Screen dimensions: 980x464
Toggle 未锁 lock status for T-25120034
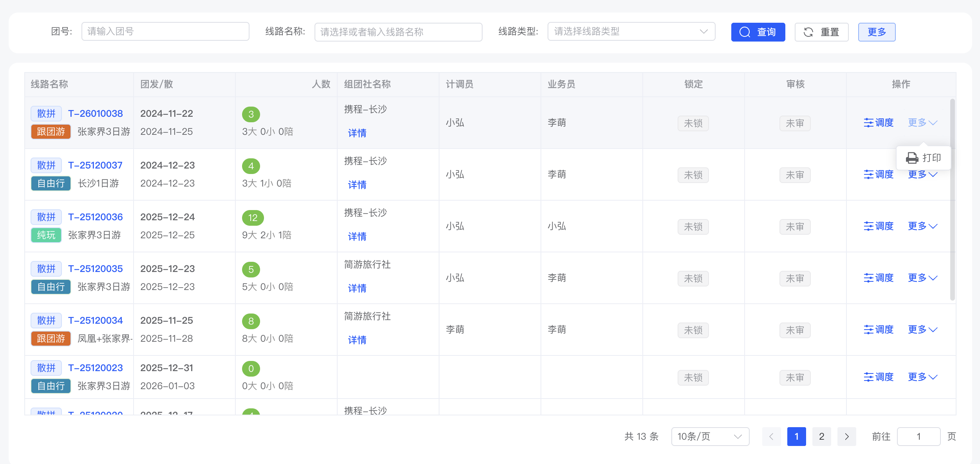tap(693, 330)
